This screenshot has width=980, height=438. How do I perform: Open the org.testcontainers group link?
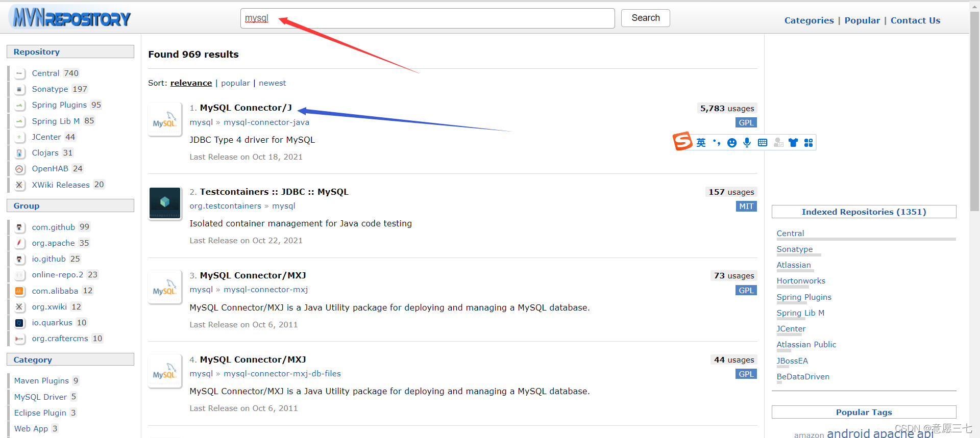[225, 206]
